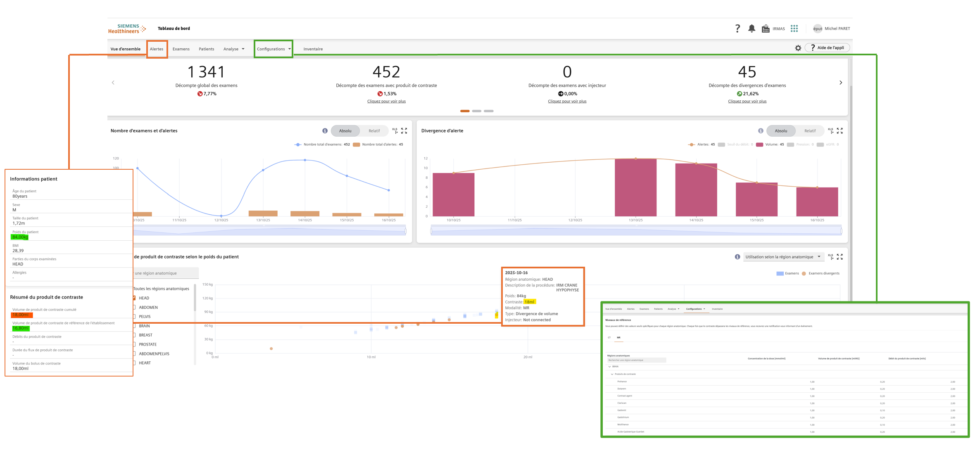Uncheck the HEAD anatomical region checkbox

tap(134, 298)
